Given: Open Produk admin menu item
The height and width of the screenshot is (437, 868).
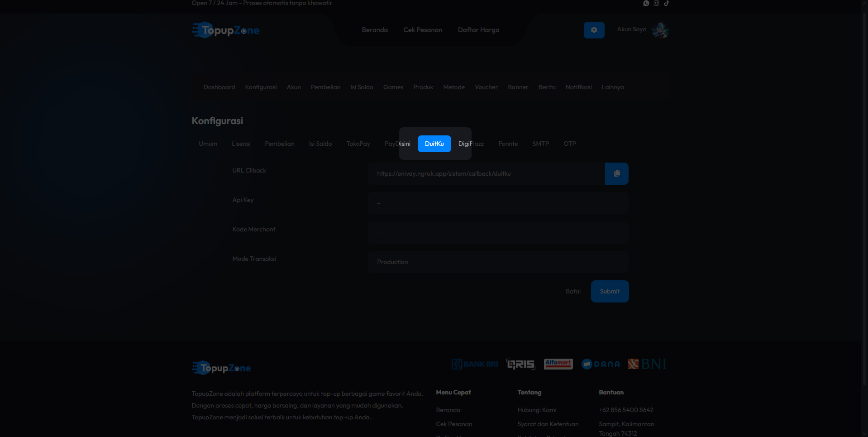Looking at the screenshot, I should [423, 87].
